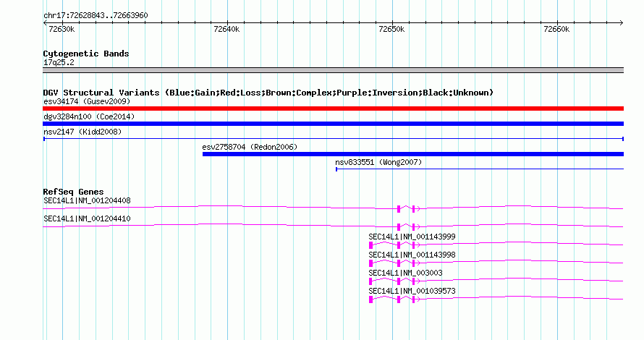The height and width of the screenshot is (340, 644).
Task: Click the DGV Structural Variants track heading
Action: [268, 93]
